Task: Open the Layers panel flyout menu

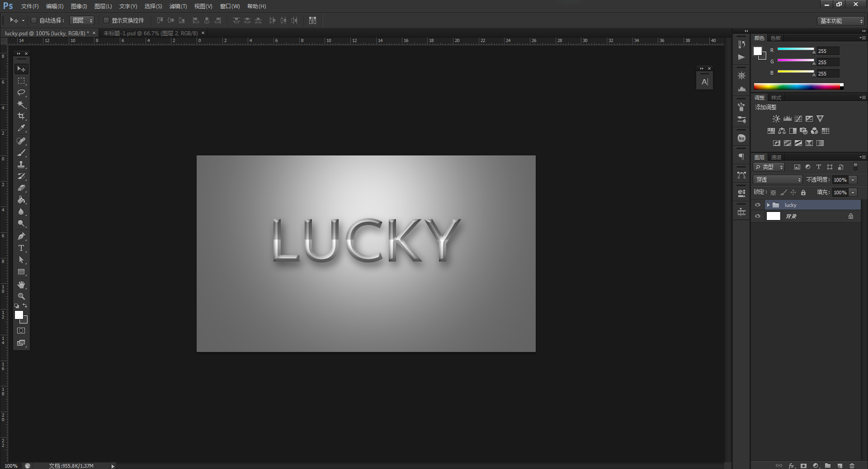Action: (863, 157)
